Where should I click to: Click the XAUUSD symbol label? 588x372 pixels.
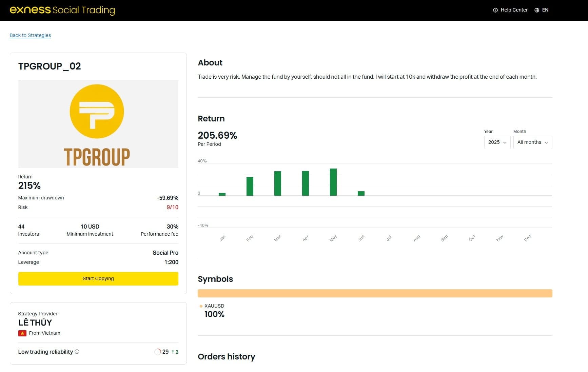pos(214,306)
